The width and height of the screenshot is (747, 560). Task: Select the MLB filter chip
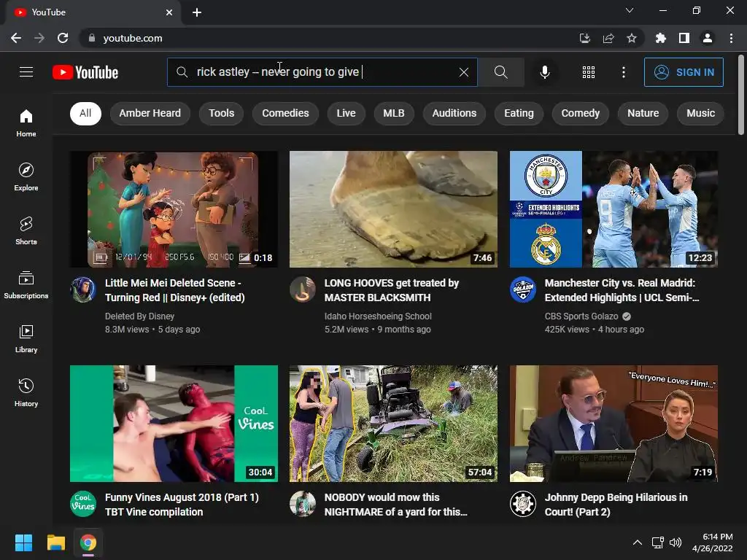pyautogui.click(x=393, y=113)
